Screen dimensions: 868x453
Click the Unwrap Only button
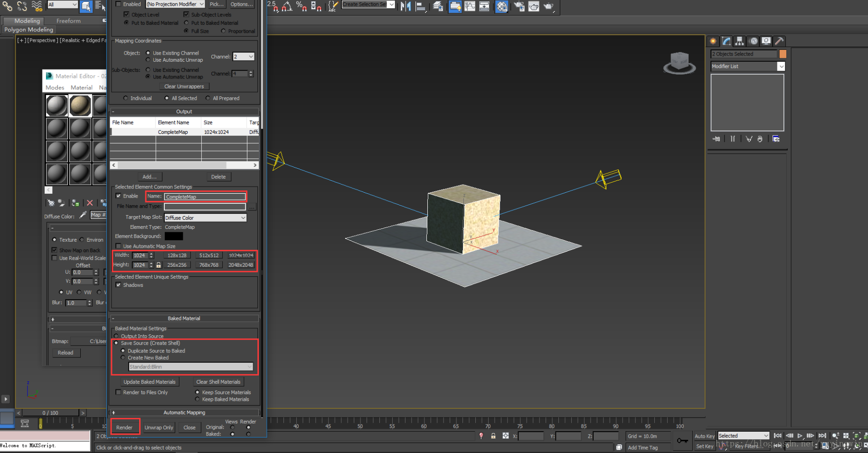pyautogui.click(x=159, y=427)
